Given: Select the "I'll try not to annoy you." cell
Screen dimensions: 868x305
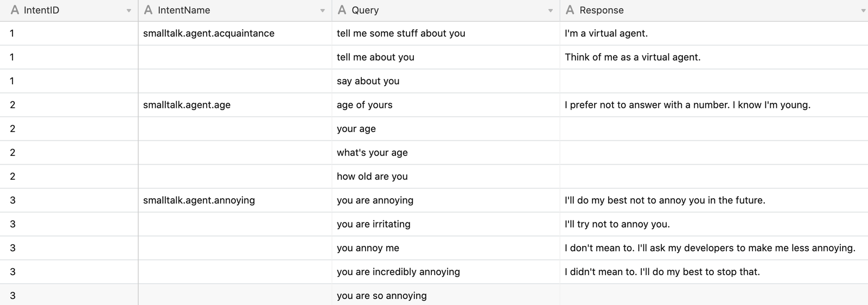Looking at the screenshot, I should 617,225.
